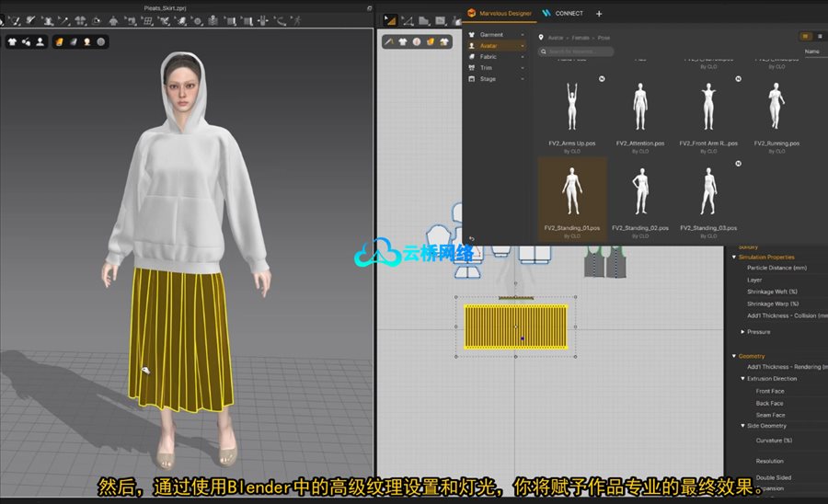Switch to the CONNECT tab

562,13
